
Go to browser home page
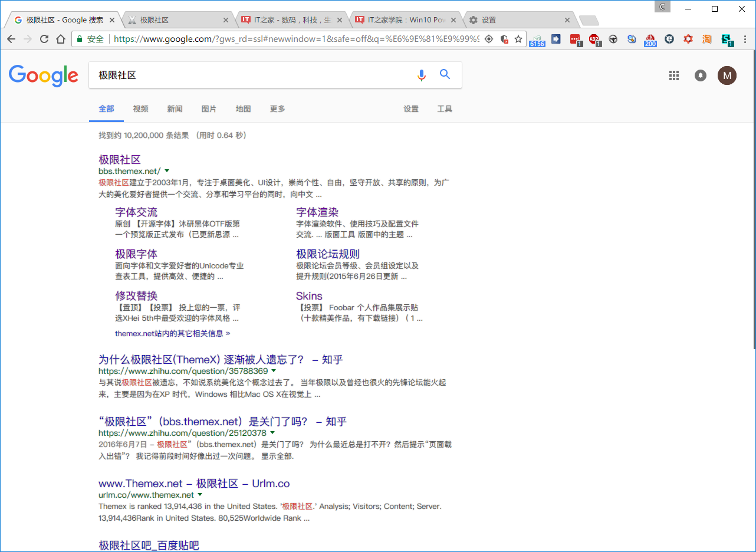(x=61, y=39)
